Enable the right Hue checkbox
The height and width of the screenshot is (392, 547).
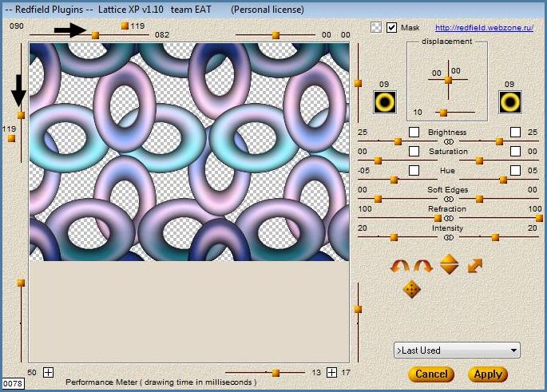click(515, 170)
